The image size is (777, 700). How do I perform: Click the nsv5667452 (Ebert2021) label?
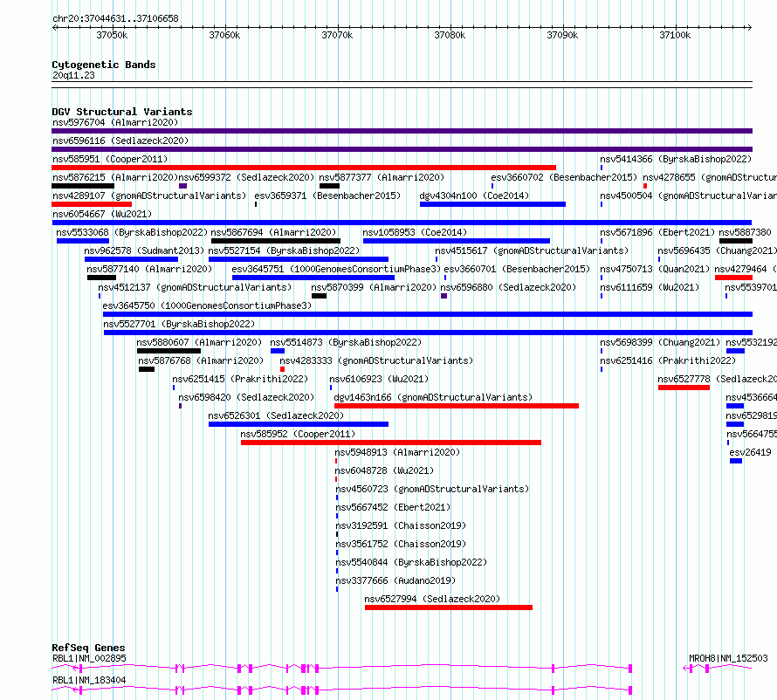pos(393,507)
